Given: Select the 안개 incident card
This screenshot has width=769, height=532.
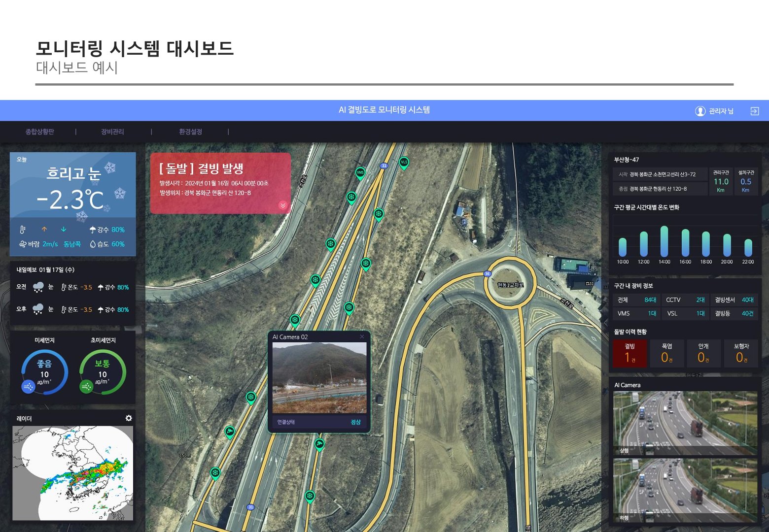Looking at the screenshot, I should [703, 353].
